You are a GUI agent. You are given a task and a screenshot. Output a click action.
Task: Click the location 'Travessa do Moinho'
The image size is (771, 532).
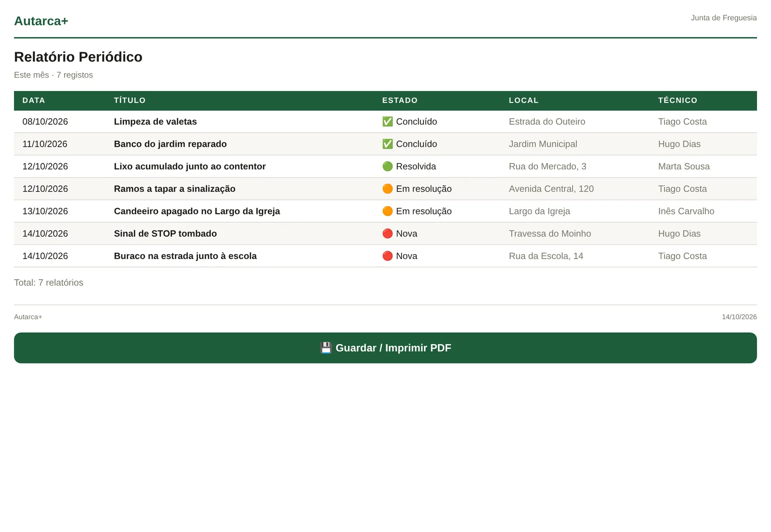pyautogui.click(x=550, y=234)
